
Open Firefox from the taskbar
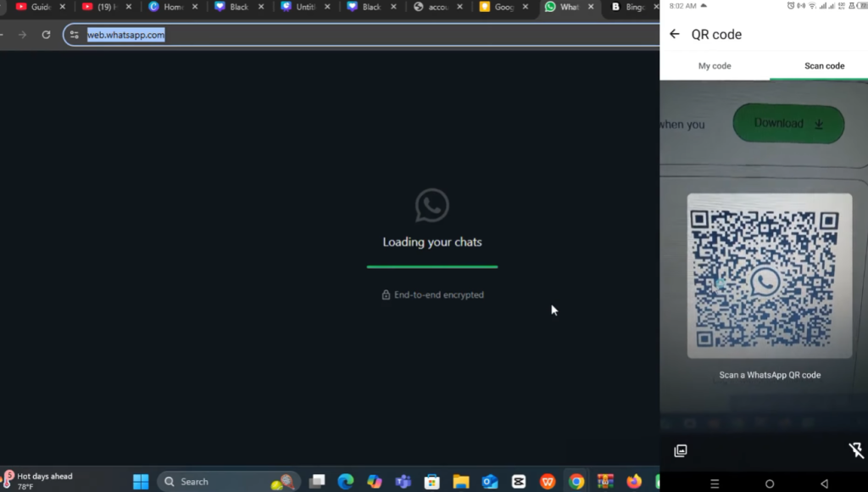coord(634,482)
